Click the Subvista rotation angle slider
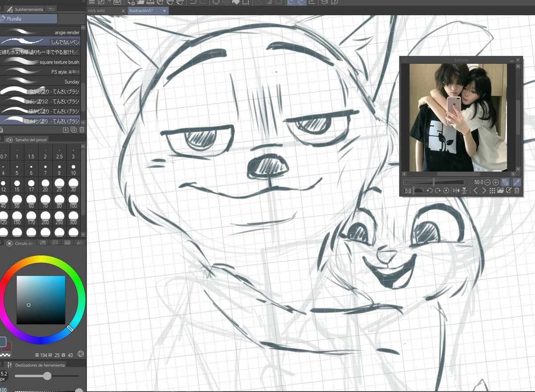 [x=414, y=191]
